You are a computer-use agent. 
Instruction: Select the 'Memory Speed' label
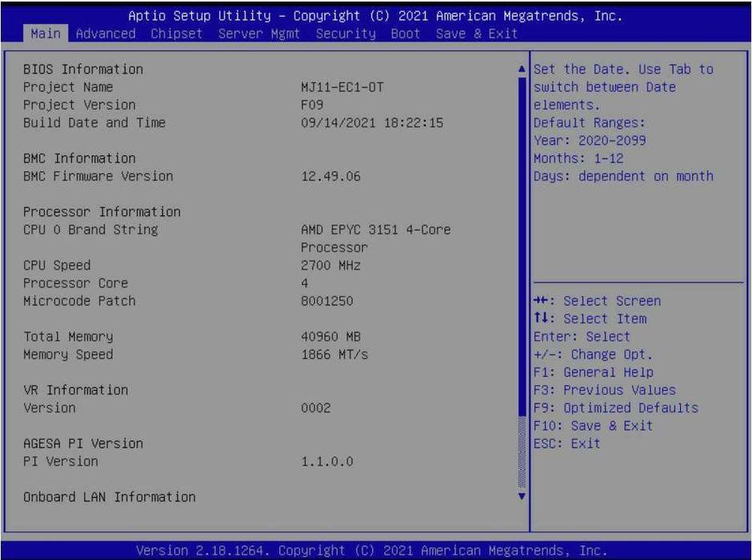[68, 354]
